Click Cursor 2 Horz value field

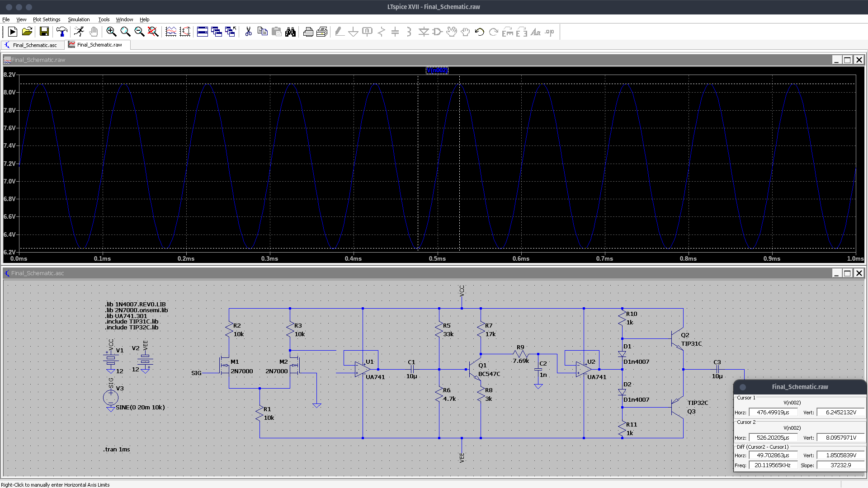773,437
